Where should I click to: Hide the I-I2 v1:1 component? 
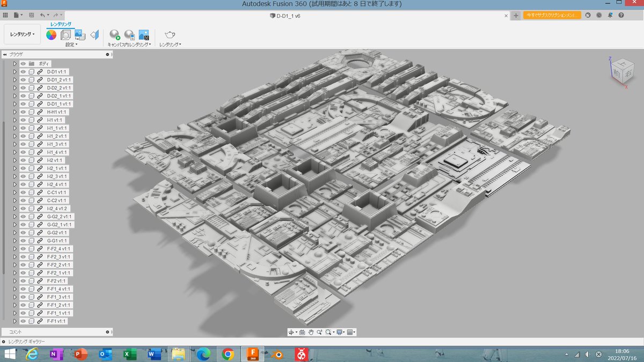tap(23, 160)
